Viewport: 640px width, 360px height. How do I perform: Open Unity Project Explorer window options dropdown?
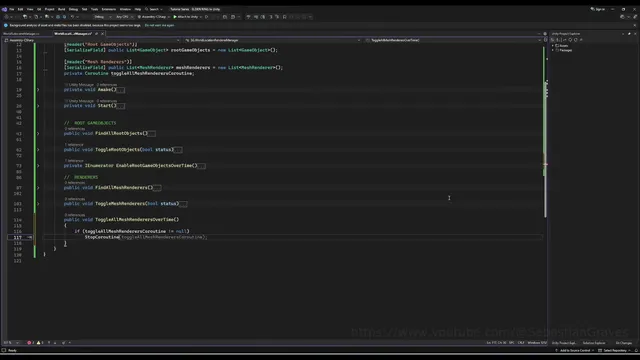623,34
